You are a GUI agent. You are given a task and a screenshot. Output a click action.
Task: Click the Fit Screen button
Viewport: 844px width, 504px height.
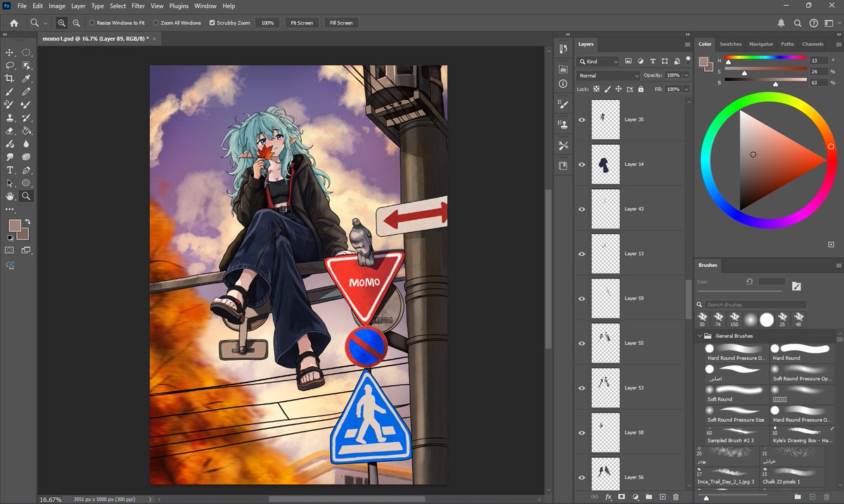pos(302,23)
